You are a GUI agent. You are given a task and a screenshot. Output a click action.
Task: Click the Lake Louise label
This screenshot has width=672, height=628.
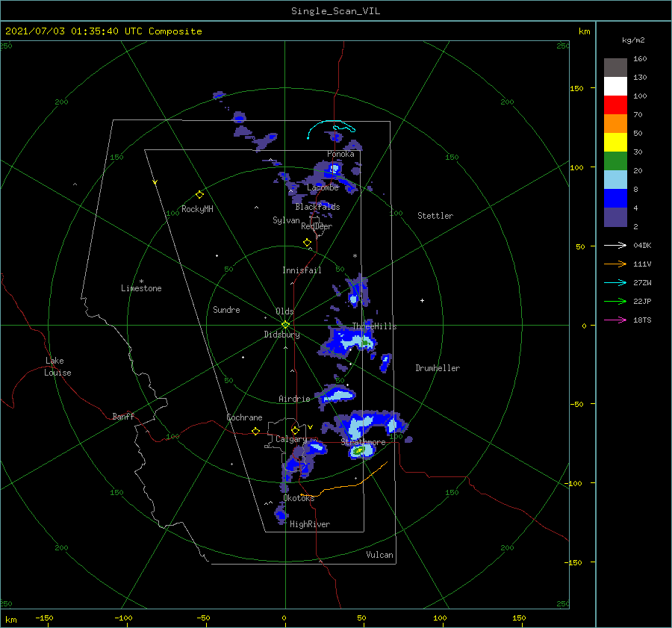57,367
